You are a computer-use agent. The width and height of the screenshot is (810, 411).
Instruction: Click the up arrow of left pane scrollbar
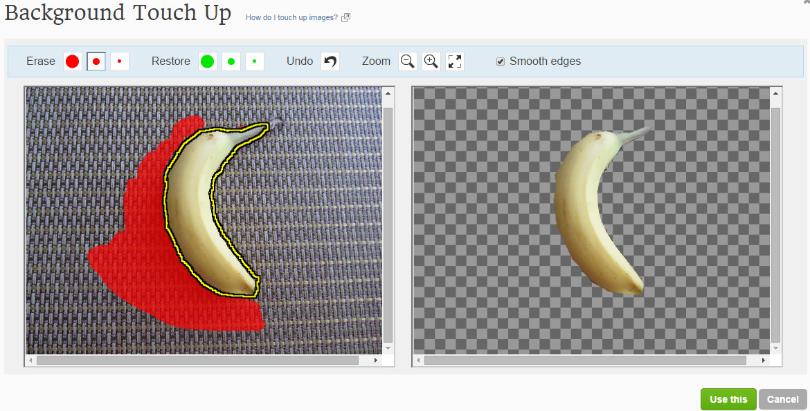coord(388,93)
